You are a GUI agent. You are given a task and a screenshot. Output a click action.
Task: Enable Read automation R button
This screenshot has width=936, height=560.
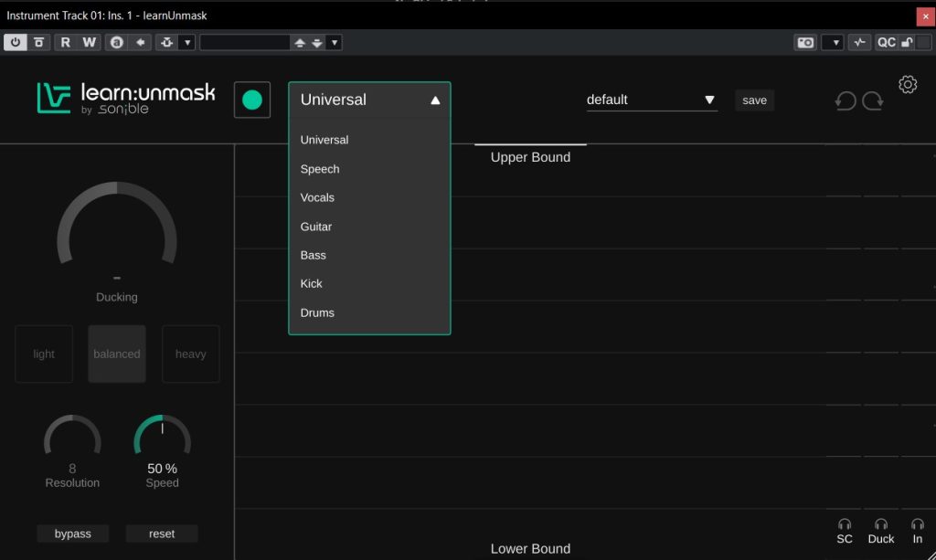pyautogui.click(x=66, y=42)
